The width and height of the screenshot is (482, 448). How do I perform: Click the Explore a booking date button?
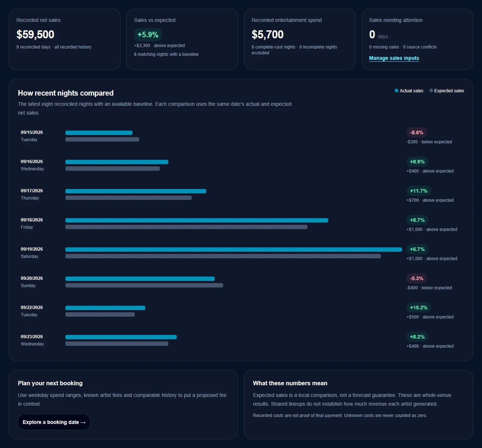tap(54, 422)
